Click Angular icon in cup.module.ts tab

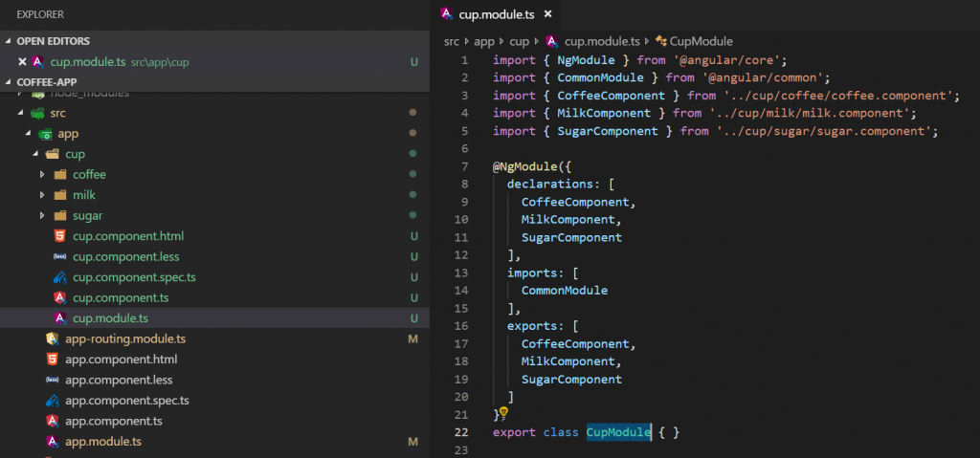click(447, 13)
